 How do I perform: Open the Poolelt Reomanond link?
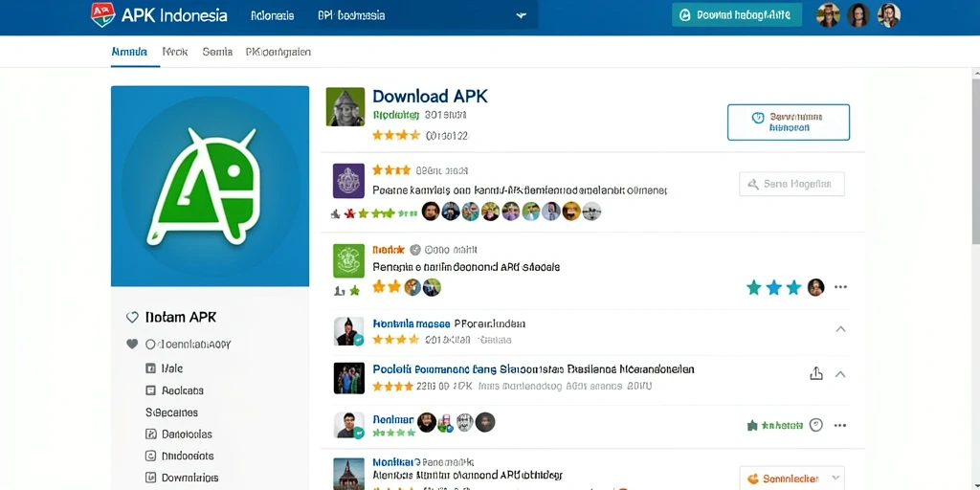click(x=533, y=369)
